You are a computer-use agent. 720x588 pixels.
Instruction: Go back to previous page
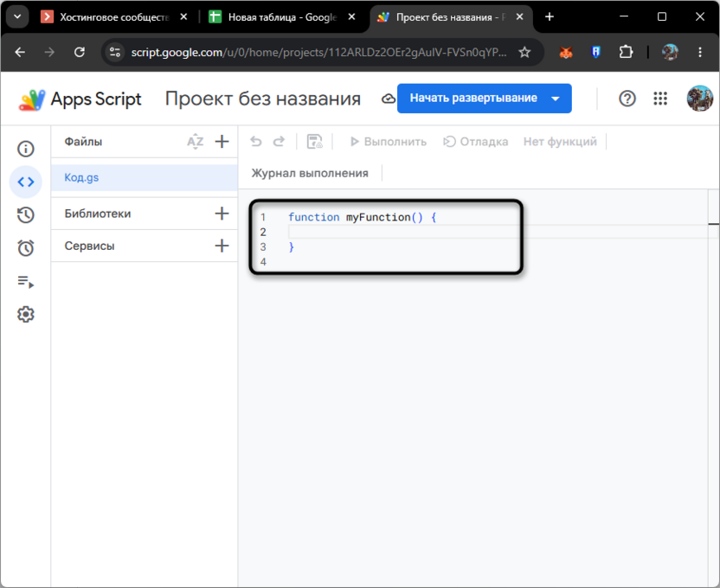20,52
